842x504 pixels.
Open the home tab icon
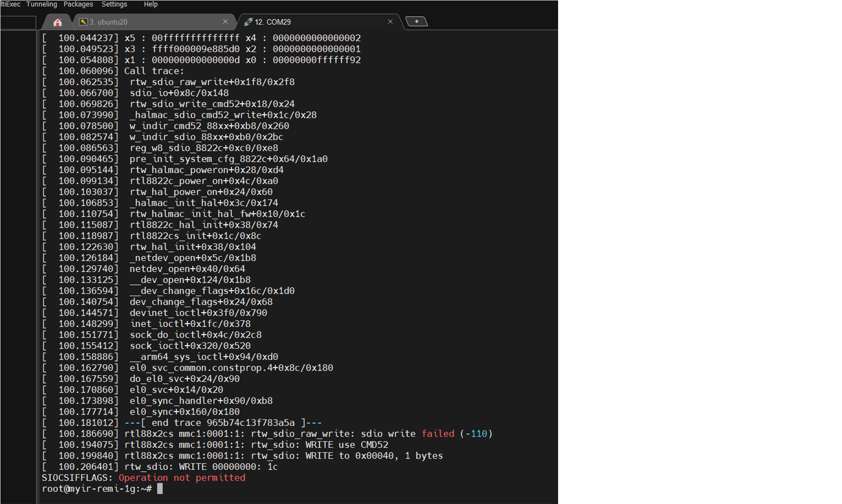pyautogui.click(x=58, y=22)
